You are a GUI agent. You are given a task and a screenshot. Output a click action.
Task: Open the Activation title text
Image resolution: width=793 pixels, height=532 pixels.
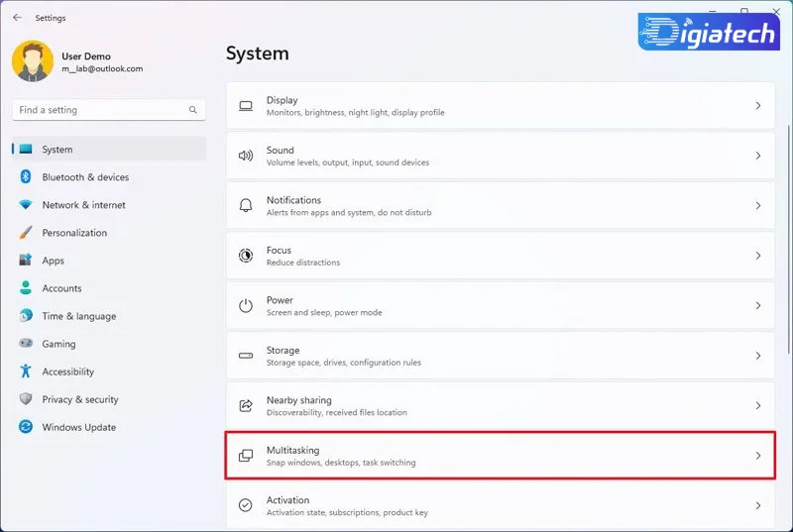point(287,500)
